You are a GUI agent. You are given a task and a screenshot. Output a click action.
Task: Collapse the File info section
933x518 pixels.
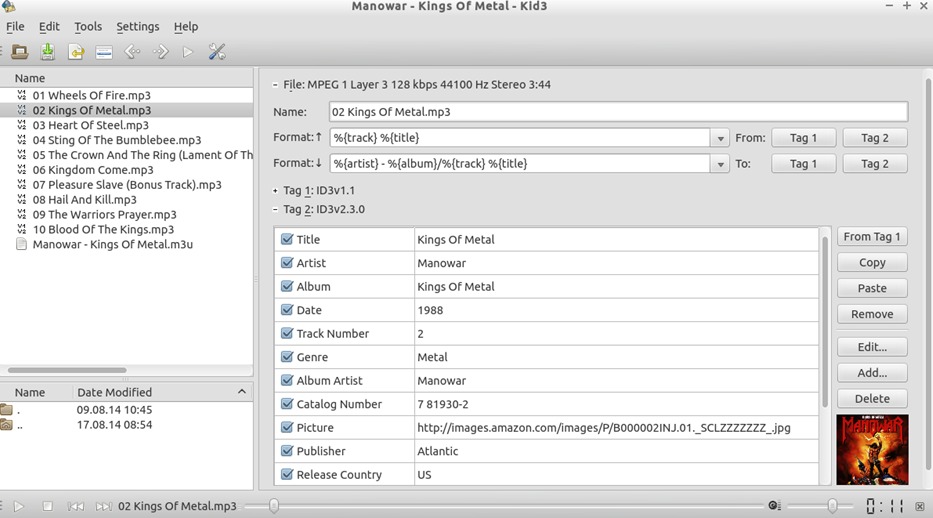(x=275, y=85)
